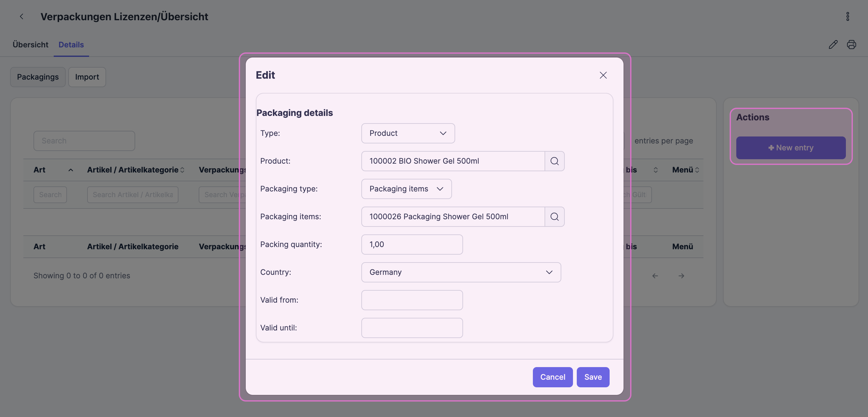This screenshot has width=868, height=417.
Task: Expand the Packaging type dropdown
Action: click(406, 189)
